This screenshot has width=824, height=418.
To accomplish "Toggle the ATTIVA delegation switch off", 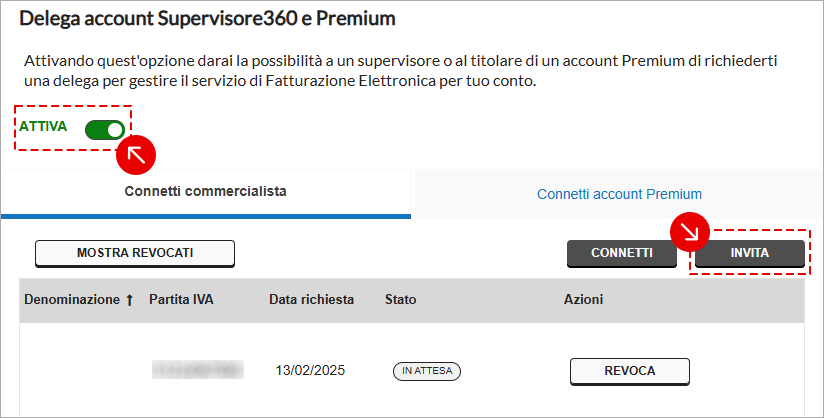I will coord(105,130).
